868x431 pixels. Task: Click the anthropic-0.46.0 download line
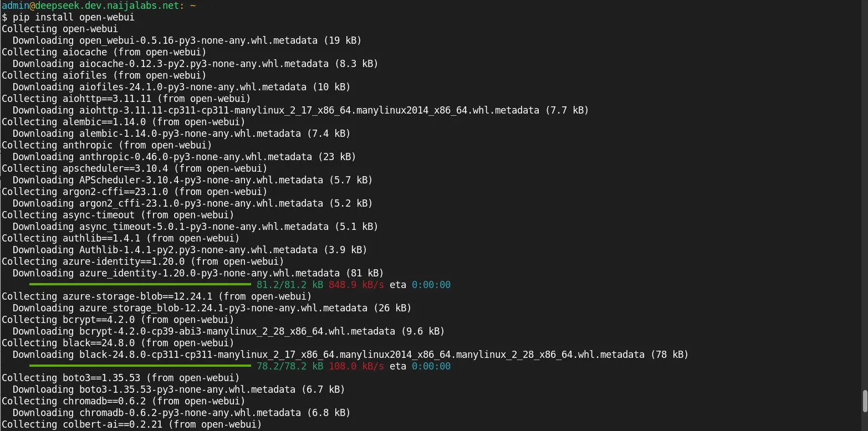185,157
